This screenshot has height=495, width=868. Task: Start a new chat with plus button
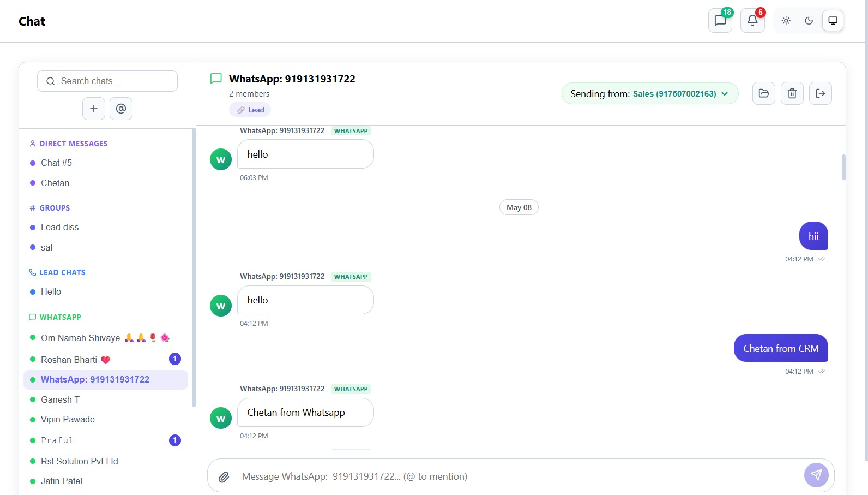coord(94,109)
